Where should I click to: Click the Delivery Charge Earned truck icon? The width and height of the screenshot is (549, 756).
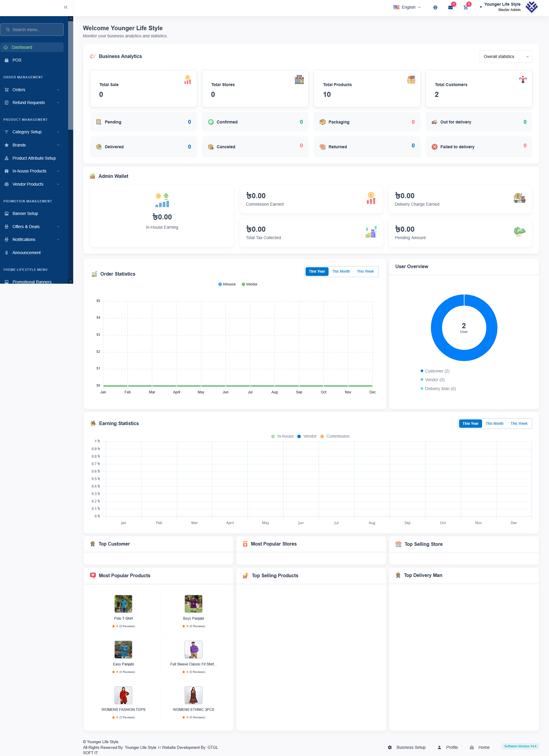(519, 198)
